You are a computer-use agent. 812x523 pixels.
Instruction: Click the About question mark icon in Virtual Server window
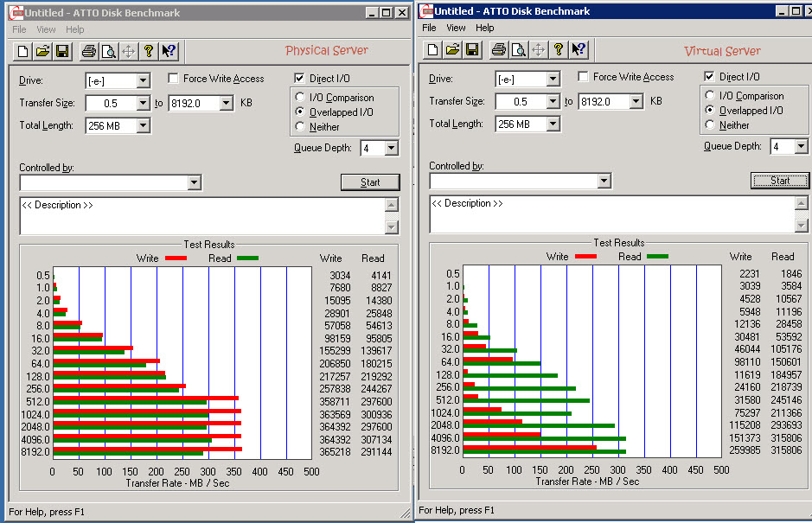pyautogui.click(x=559, y=49)
